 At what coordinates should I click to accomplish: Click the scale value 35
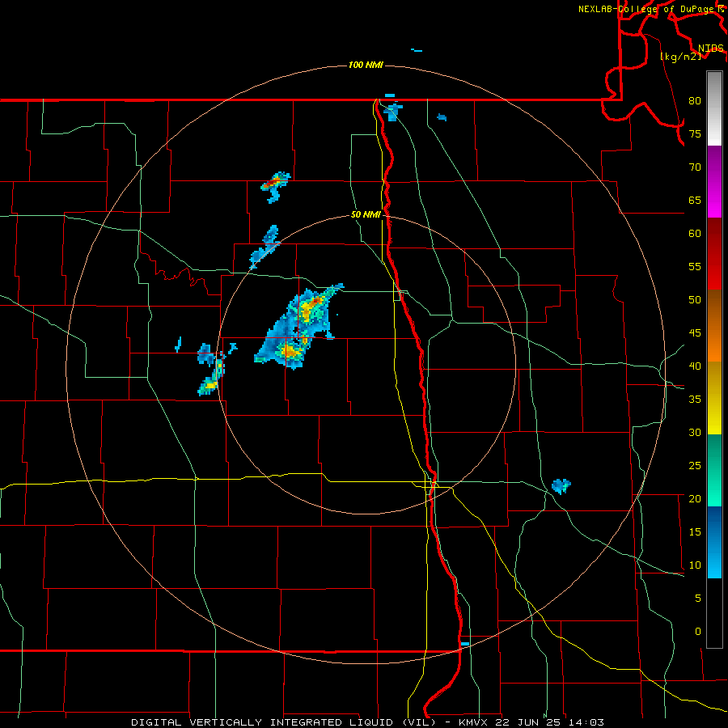point(695,400)
